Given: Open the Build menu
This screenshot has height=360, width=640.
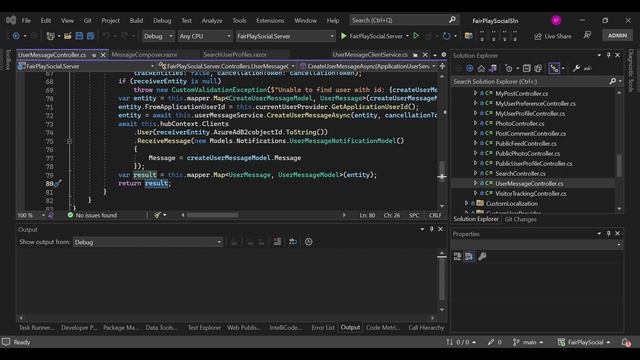Looking at the screenshot, I should [136, 20].
